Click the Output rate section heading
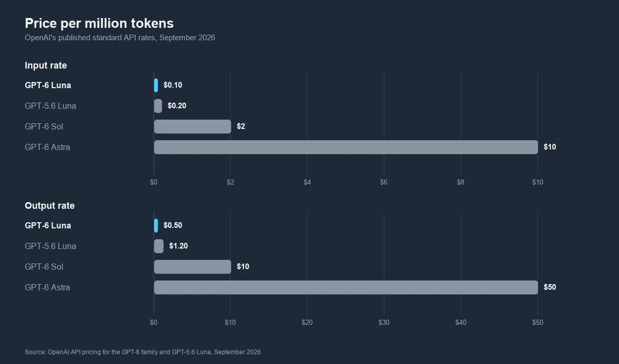619x364 pixels. click(50, 206)
